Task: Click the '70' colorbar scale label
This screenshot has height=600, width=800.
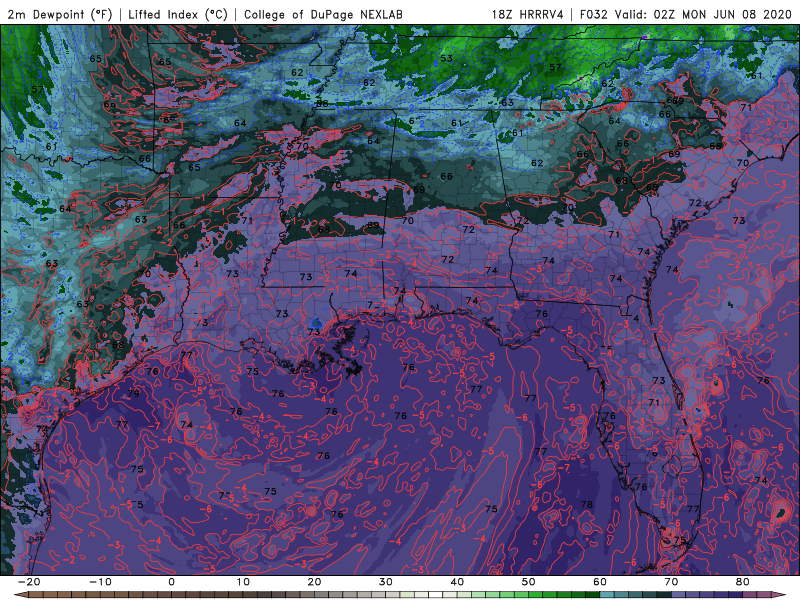Action: pyautogui.click(x=671, y=582)
